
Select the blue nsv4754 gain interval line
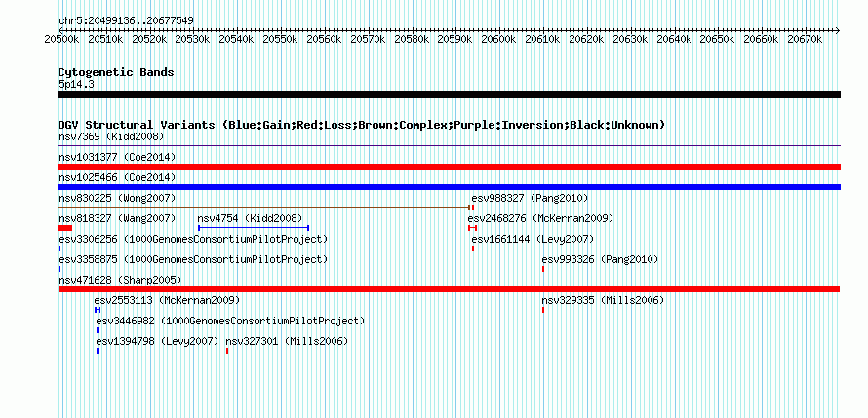254,228
